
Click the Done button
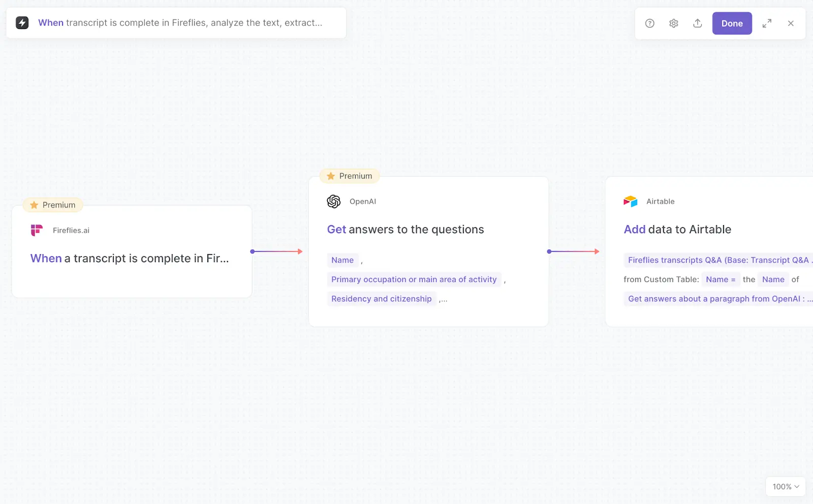(x=732, y=23)
